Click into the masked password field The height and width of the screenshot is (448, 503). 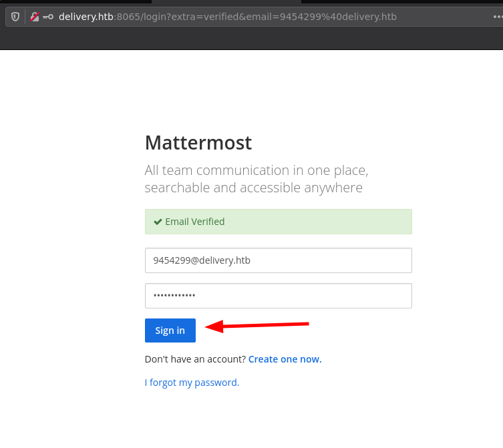coord(278,296)
